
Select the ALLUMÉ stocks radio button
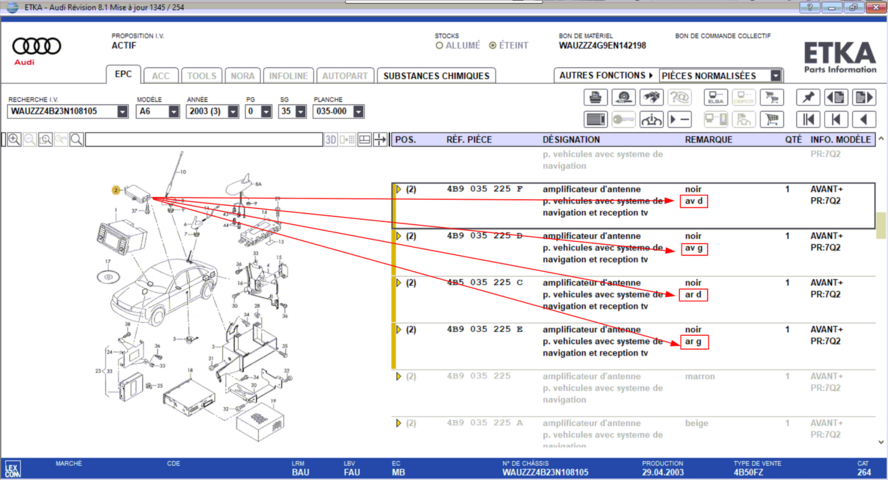pos(439,45)
